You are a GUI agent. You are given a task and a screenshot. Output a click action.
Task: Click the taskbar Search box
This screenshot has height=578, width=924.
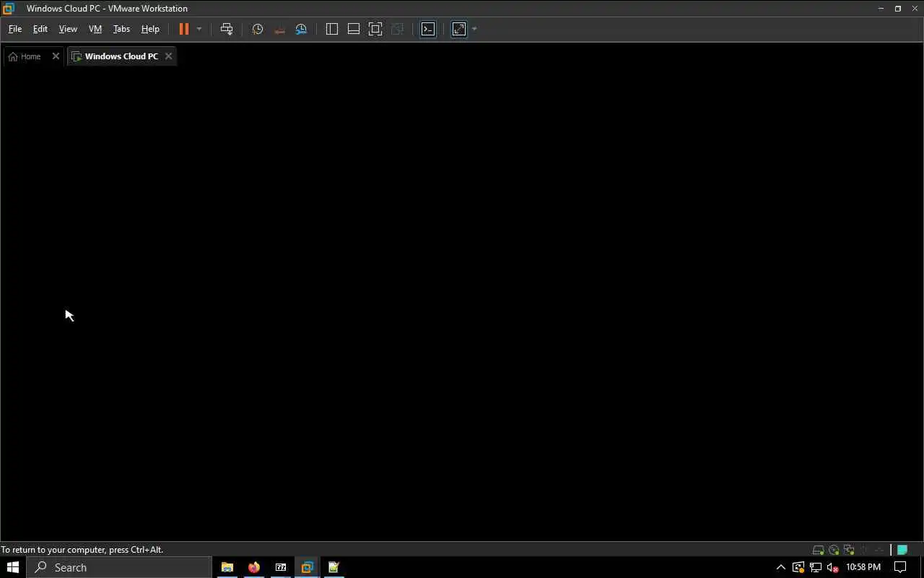point(120,567)
